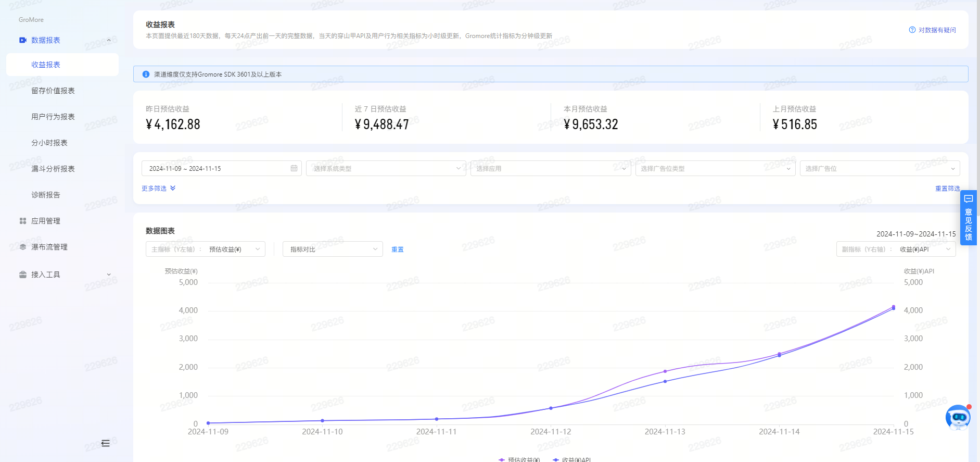
Task: Open 主指标 预估收益 dropdown
Action: coord(206,249)
